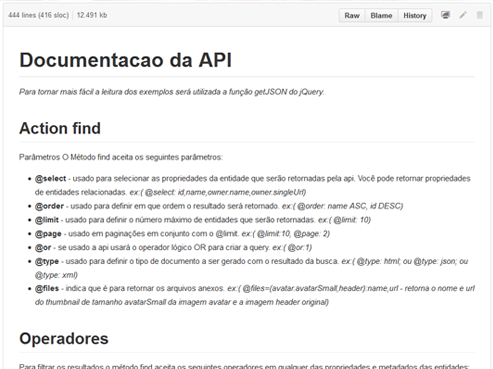493x369 pixels.
Task: Open the Raw file view
Action: (352, 15)
